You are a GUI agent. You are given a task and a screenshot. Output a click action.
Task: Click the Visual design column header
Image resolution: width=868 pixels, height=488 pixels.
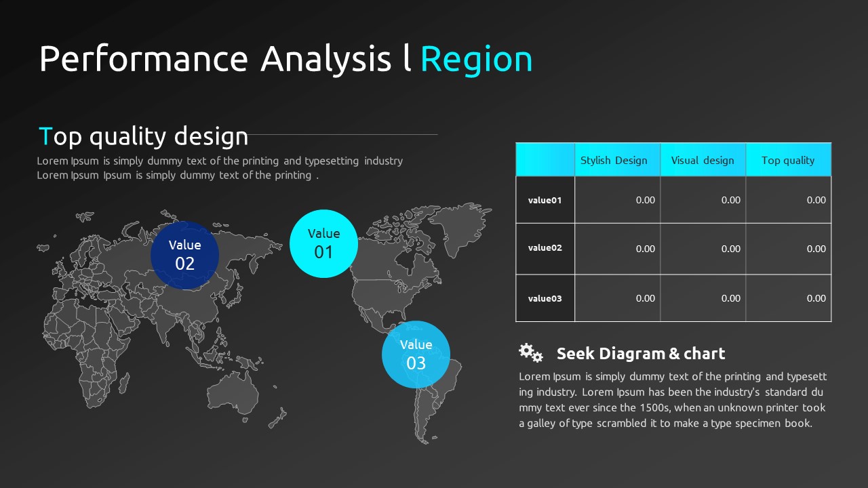703,160
